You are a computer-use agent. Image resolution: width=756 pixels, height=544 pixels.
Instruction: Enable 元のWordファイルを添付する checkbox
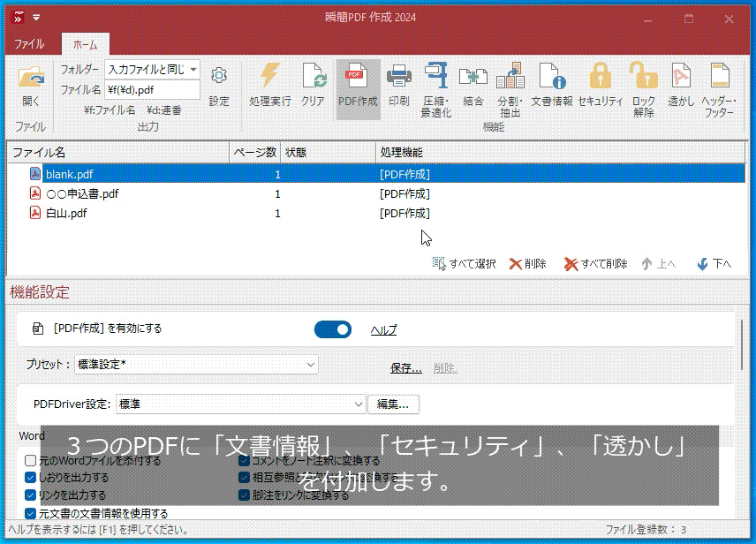click(x=28, y=460)
